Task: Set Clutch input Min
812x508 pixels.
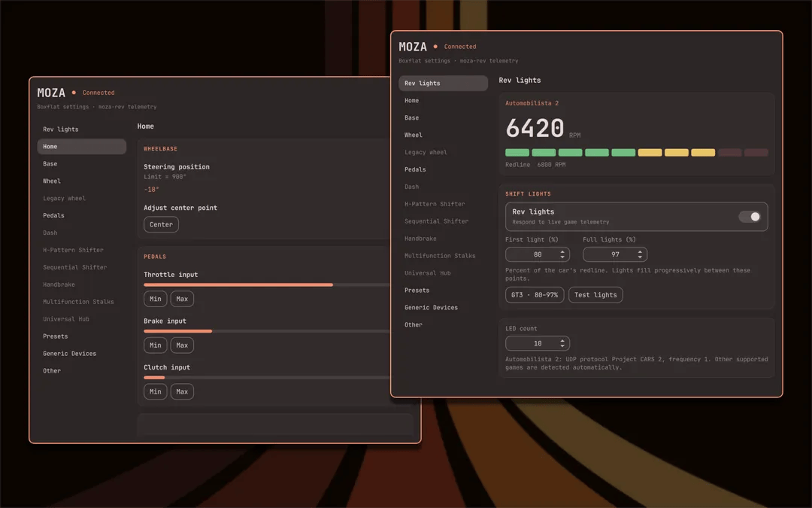Action: [156, 391]
